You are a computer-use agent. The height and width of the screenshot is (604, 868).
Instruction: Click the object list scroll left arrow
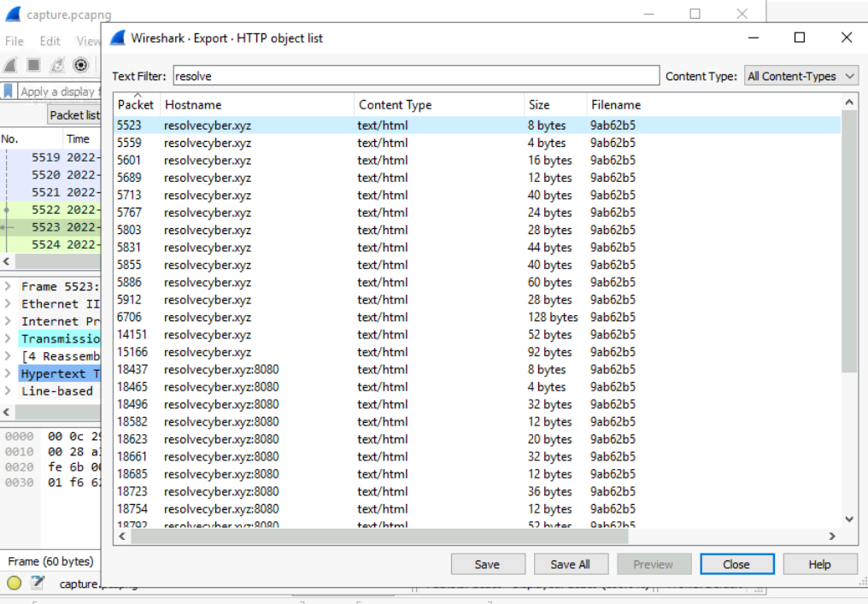[x=122, y=536]
